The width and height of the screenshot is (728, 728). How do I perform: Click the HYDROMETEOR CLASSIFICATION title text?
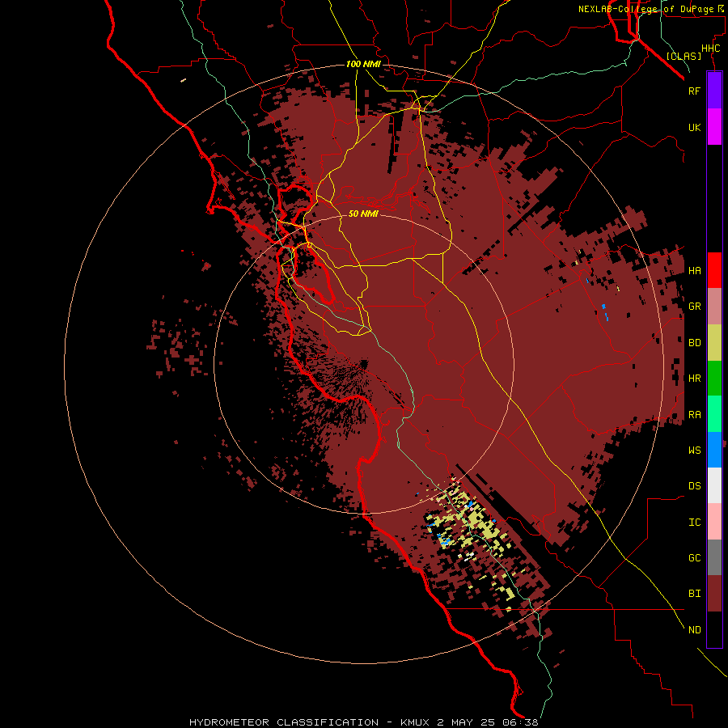pyautogui.click(x=284, y=722)
